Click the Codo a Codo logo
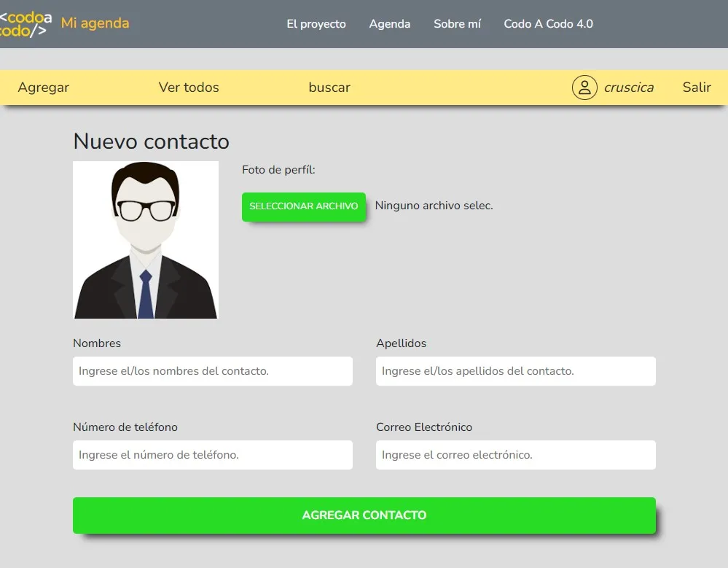The height and width of the screenshot is (568, 728). (x=26, y=24)
